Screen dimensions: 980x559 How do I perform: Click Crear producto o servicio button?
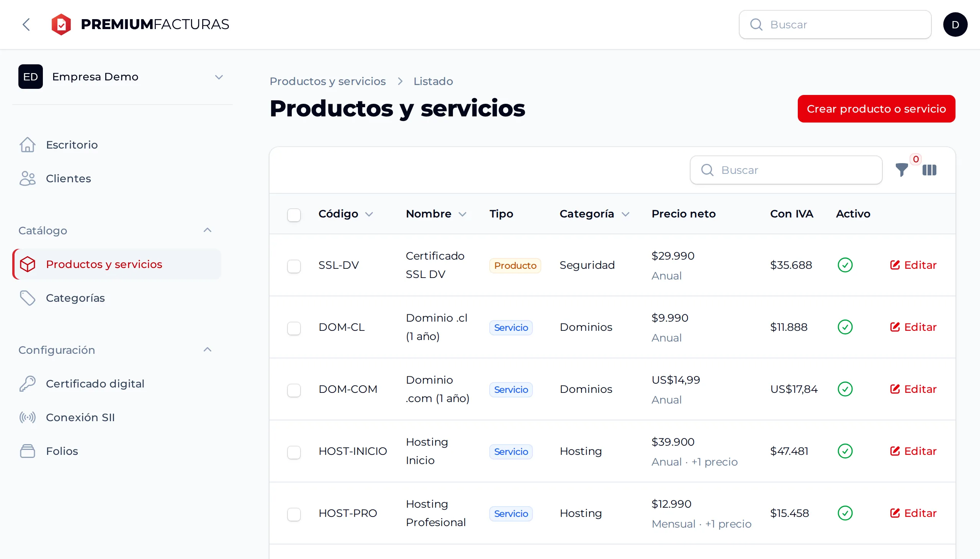click(x=876, y=109)
